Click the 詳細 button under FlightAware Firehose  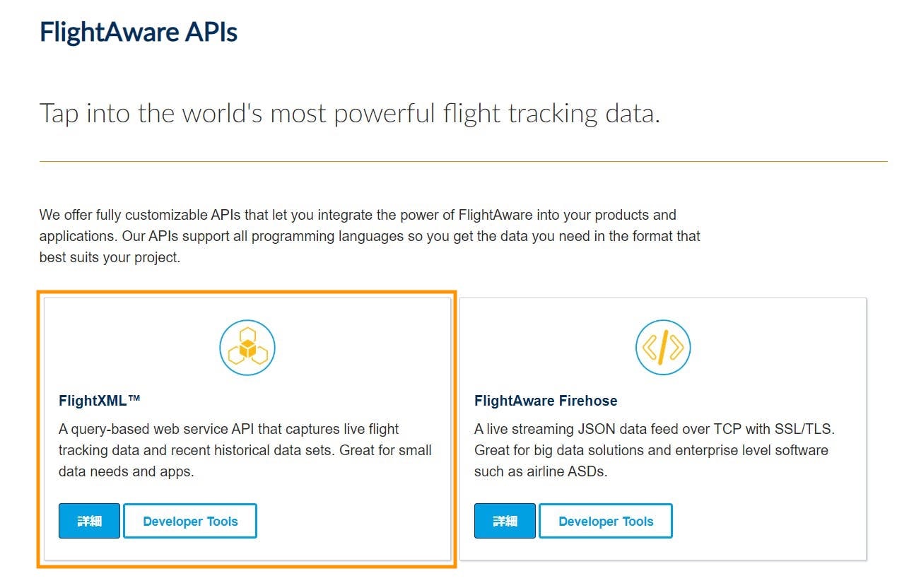(505, 521)
